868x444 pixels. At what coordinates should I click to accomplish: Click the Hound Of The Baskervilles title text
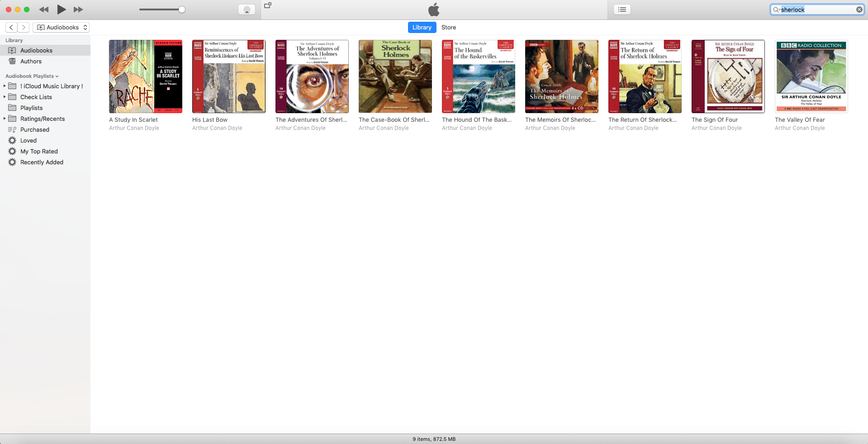coord(477,120)
